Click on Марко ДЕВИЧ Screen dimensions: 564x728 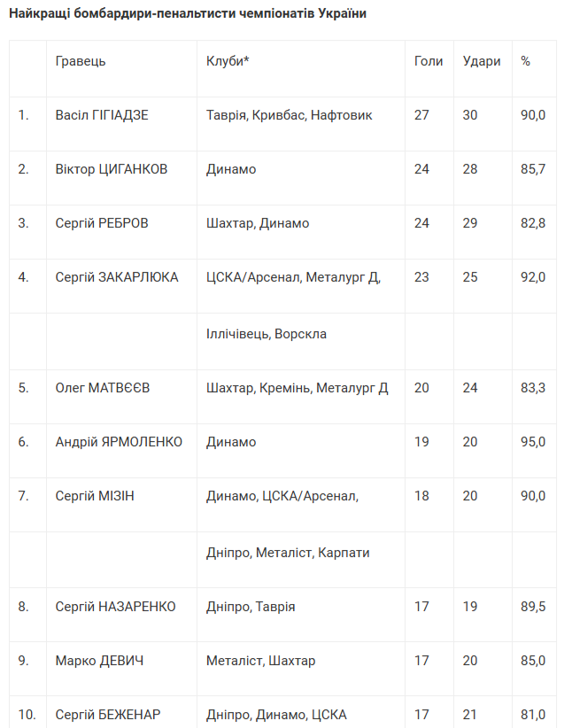point(99,661)
